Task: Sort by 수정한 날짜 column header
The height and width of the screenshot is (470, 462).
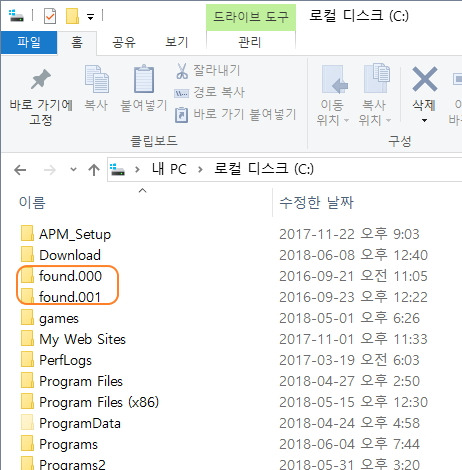Action: (316, 202)
